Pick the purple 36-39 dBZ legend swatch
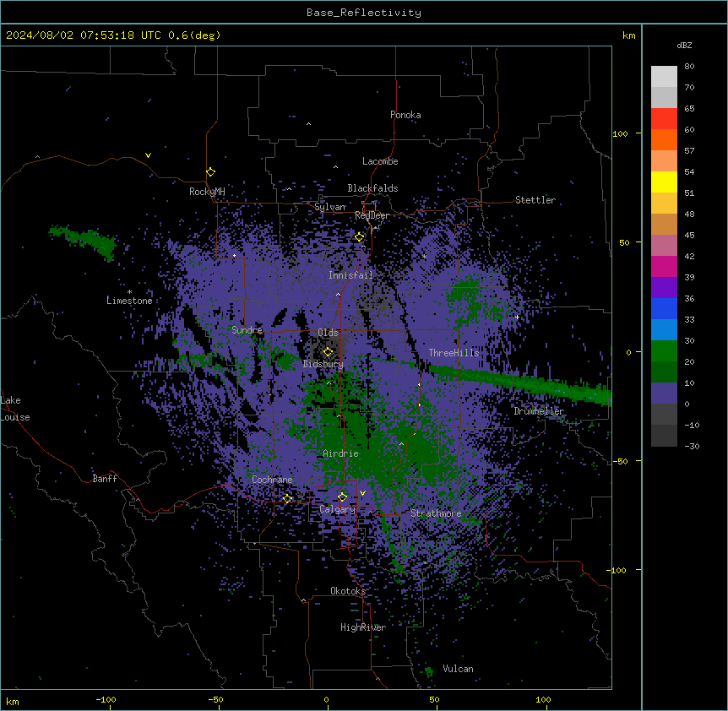 tap(664, 287)
